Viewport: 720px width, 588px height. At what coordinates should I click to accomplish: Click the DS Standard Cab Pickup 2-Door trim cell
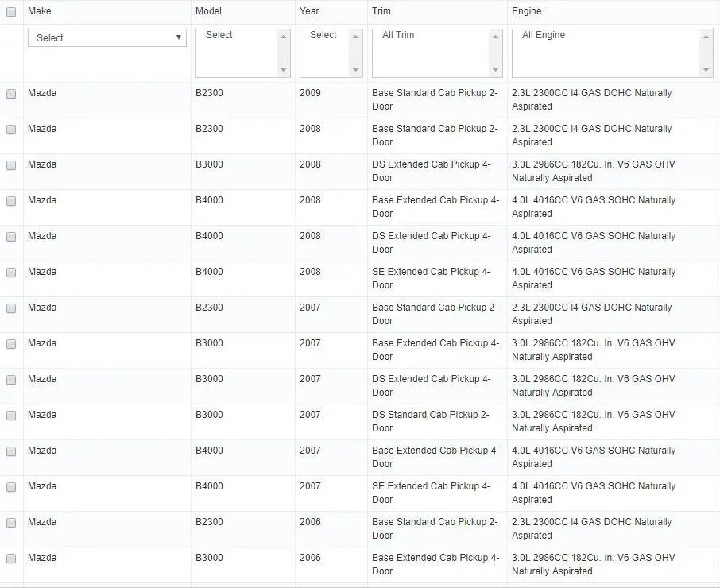[431, 421]
